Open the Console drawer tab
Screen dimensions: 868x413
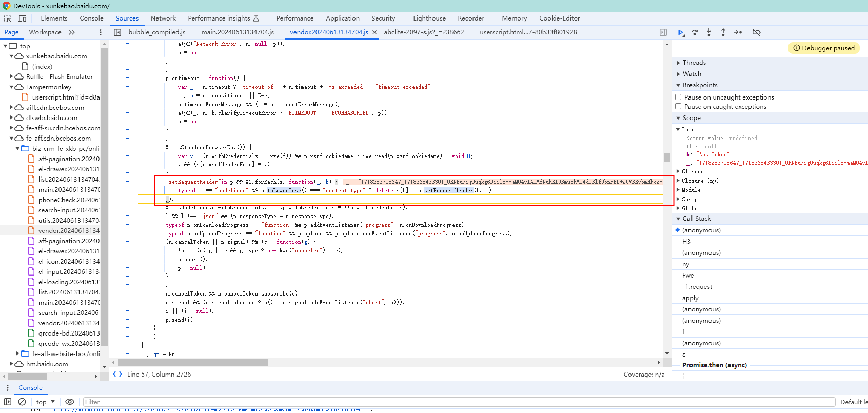30,388
